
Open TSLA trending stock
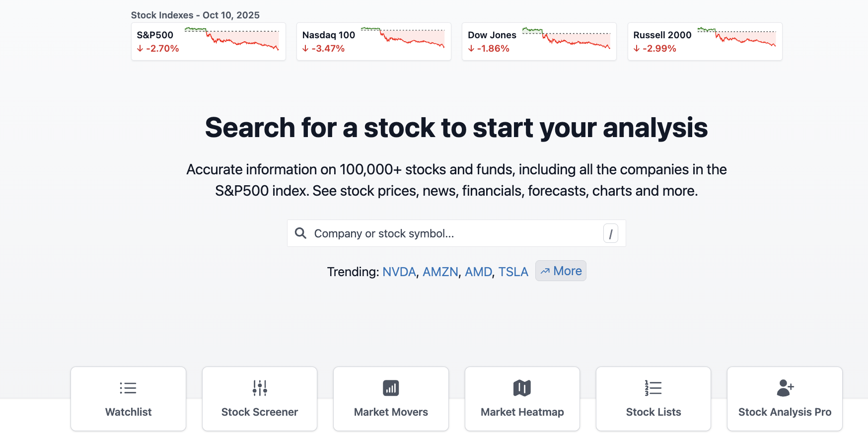[x=513, y=272]
